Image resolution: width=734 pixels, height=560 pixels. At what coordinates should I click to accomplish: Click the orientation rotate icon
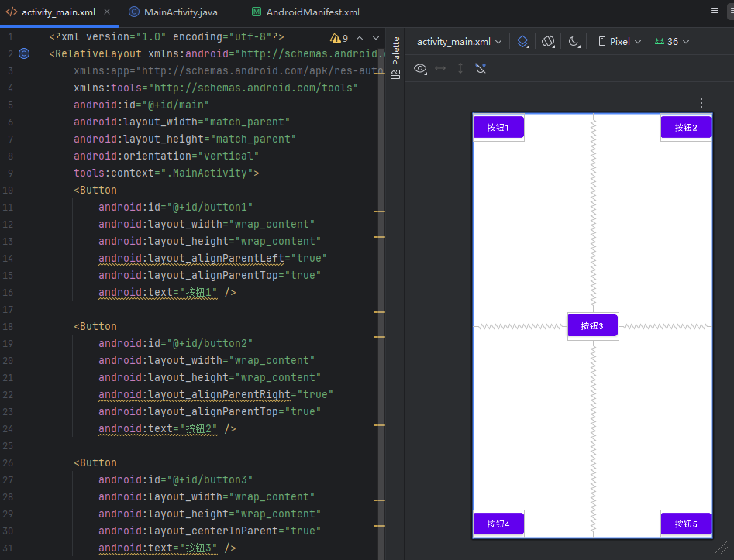click(x=548, y=42)
